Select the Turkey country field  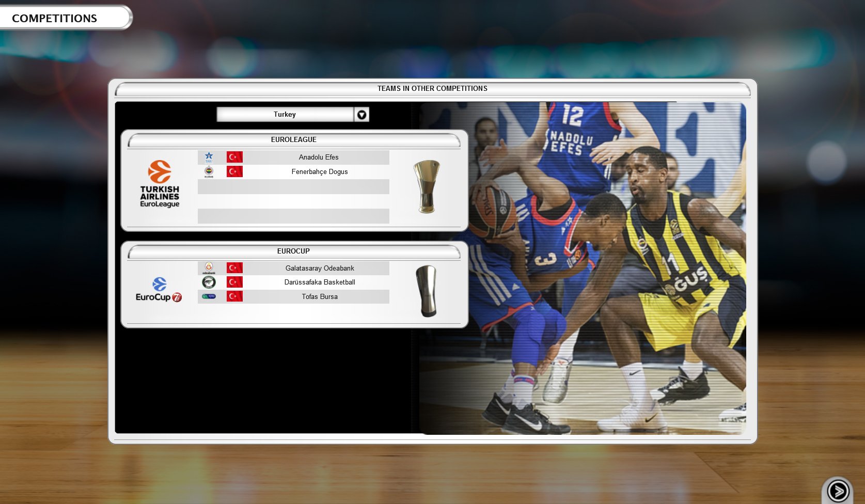(285, 115)
